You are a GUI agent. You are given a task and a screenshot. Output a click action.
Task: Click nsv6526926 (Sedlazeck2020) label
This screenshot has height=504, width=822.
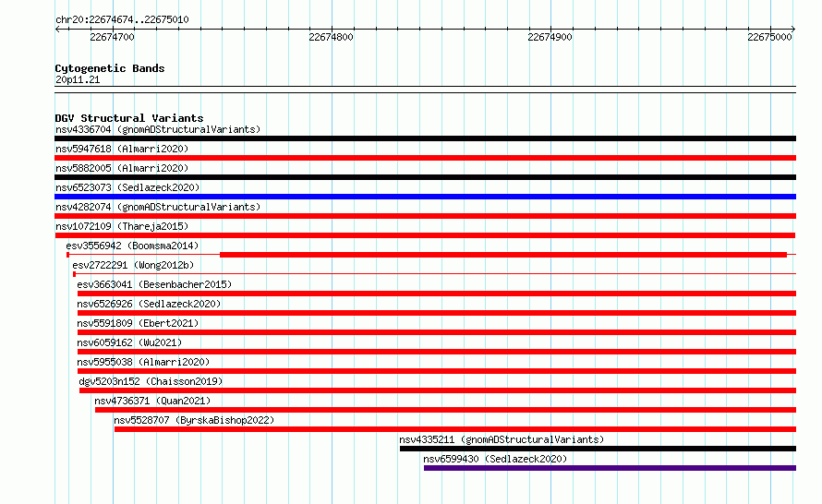[x=149, y=304]
